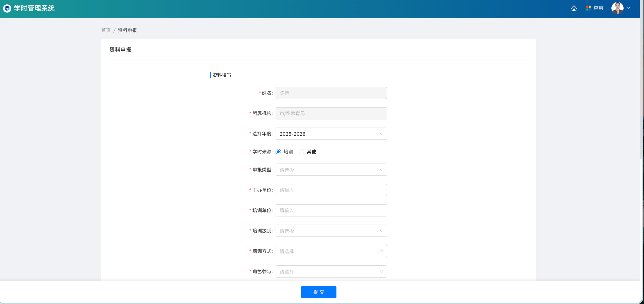Viewport: 644px width, 304px height.
Task: Select the 其他 radio button
Action: pyautogui.click(x=301, y=152)
